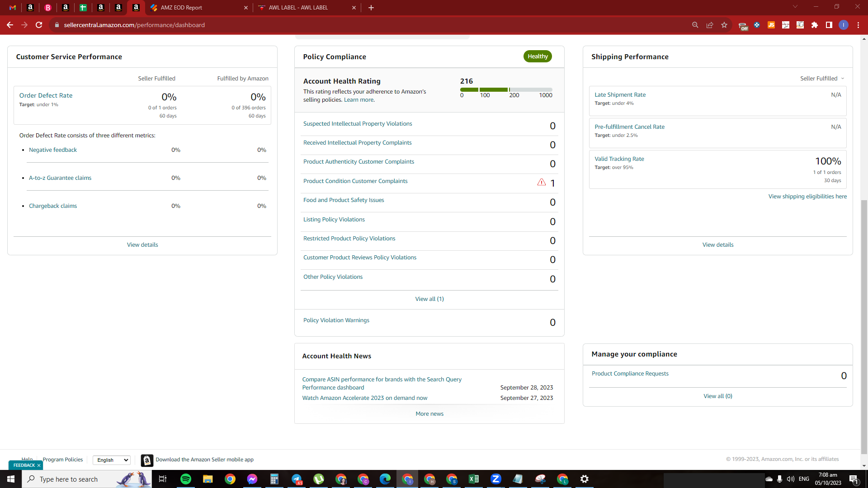Open the notification center icon
The height and width of the screenshot is (488, 868).
tap(854, 479)
